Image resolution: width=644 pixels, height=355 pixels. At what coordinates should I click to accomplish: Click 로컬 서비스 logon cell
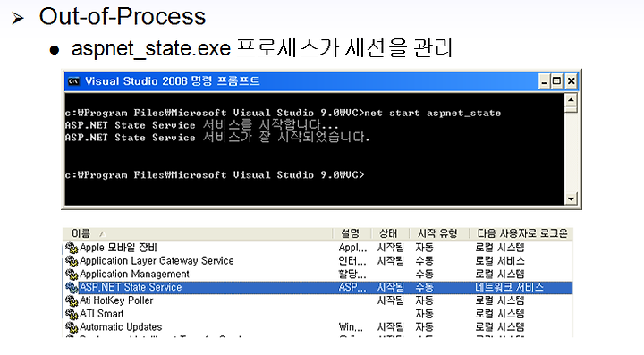coord(500,260)
